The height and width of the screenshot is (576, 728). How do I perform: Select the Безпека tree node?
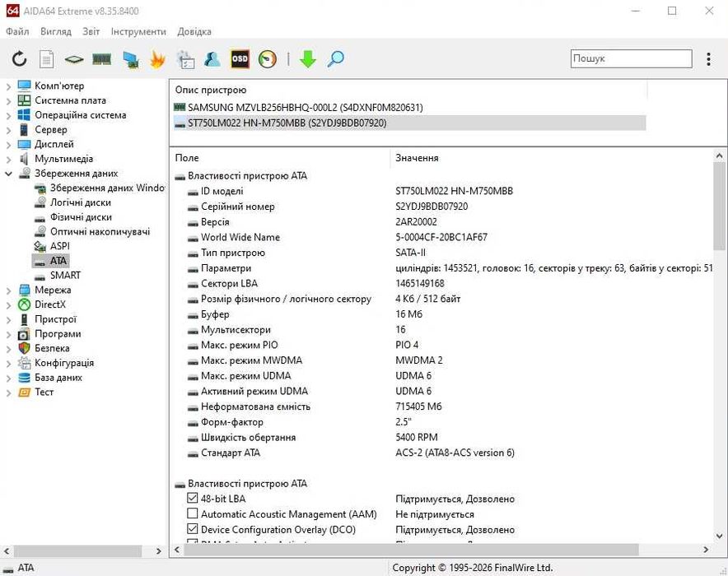pos(44,348)
